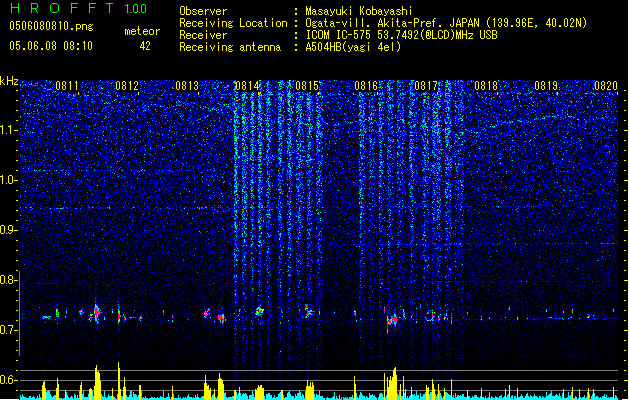Click the 'Receiving Location' label
629x400 pixels.
pos(233,23)
